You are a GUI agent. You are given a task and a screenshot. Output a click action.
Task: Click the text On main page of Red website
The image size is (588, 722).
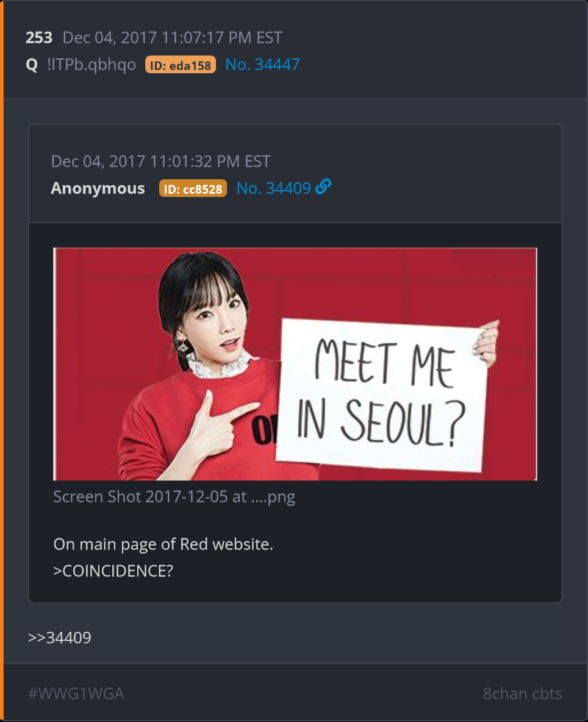163,545
